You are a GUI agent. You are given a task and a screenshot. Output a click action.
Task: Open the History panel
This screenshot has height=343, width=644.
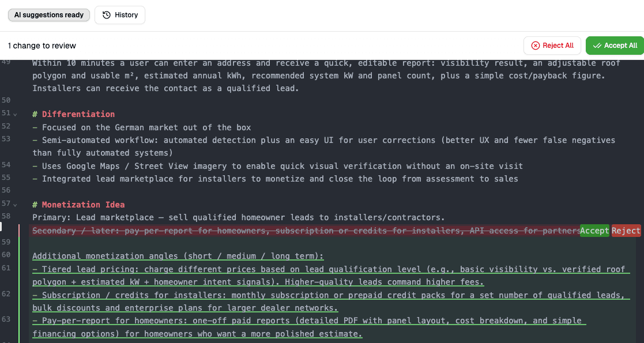(x=119, y=15)
